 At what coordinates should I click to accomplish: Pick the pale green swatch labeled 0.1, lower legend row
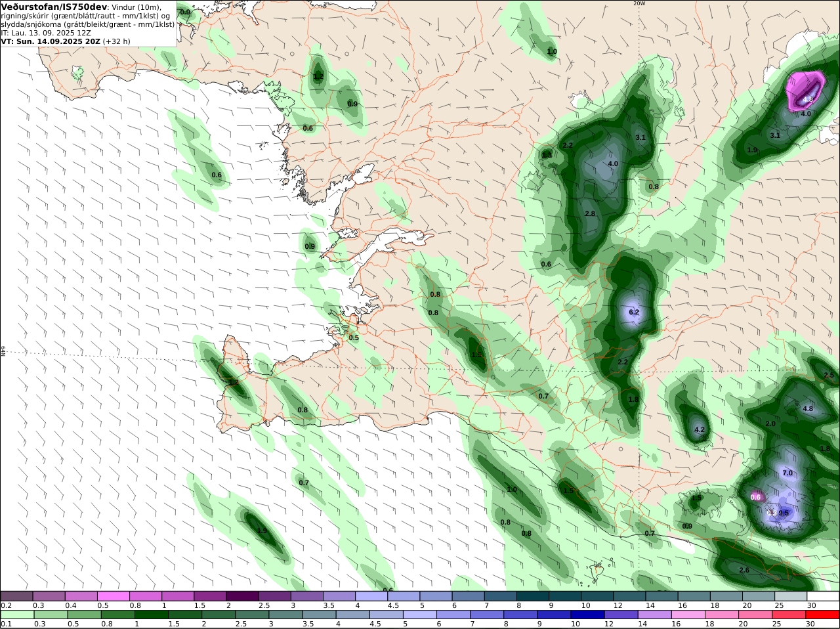coord(16,615)
